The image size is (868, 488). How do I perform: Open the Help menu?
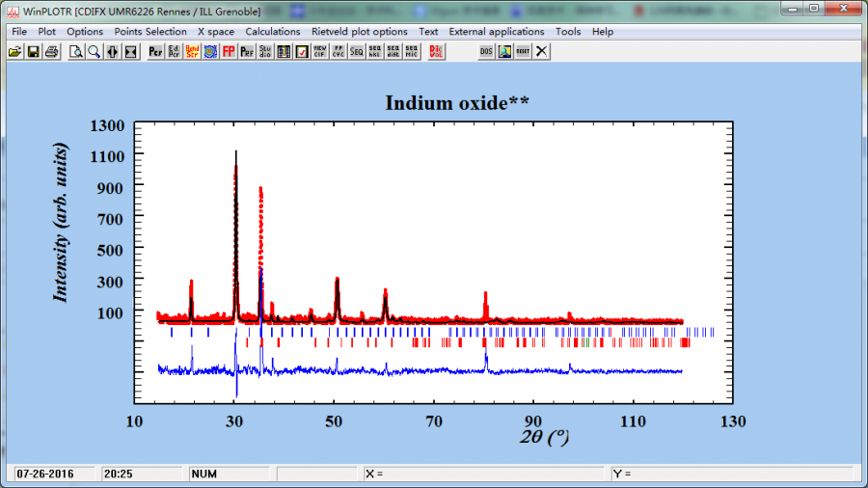pyautogui.click(x=603, y=32)
